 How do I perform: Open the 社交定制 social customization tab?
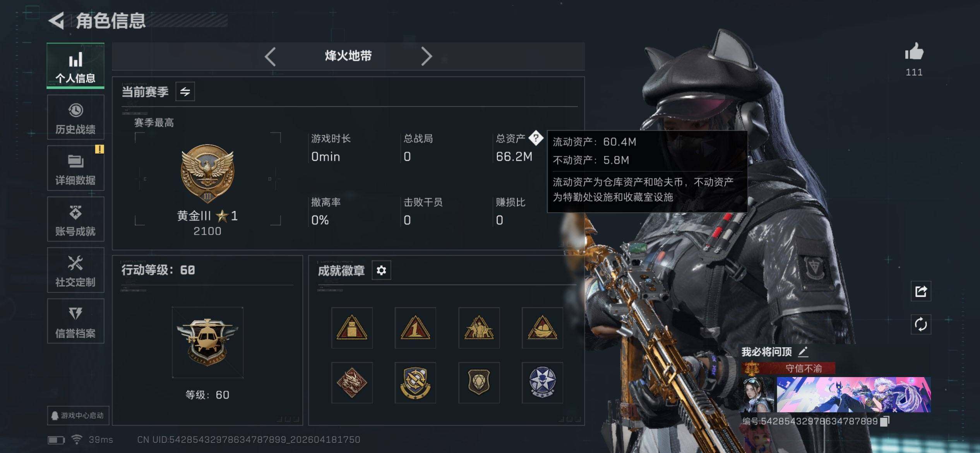point(75,270)
